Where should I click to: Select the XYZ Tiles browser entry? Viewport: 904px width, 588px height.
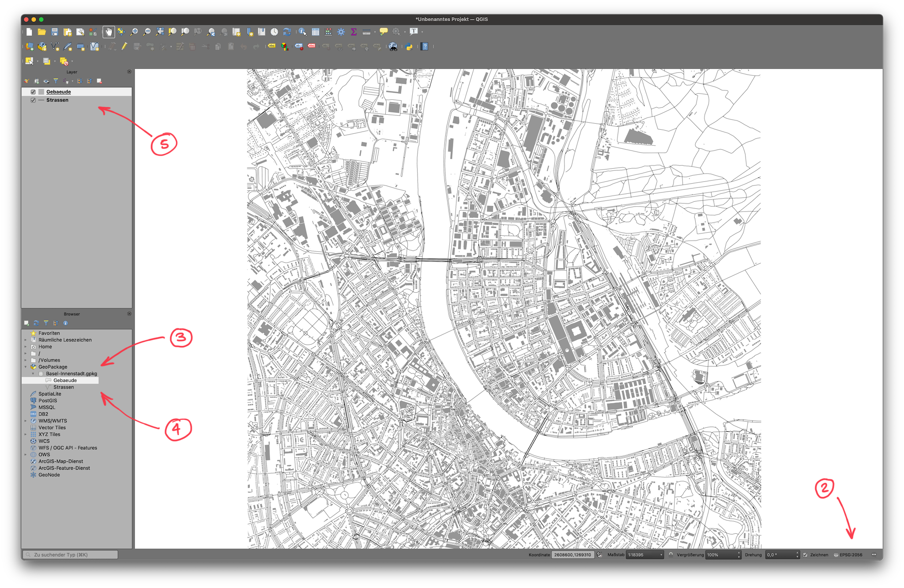click(x=49, y=434)
